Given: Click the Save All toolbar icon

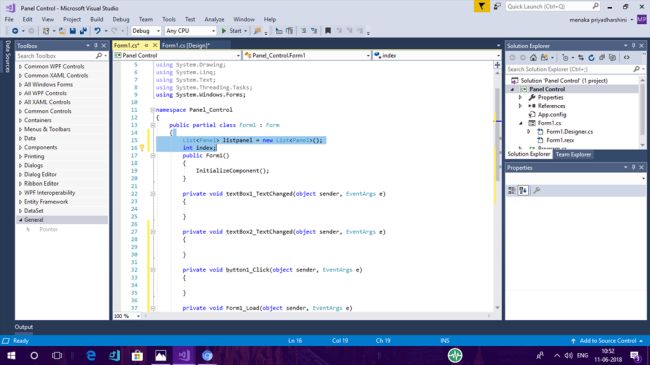Looking at the screenshot, I should point(83,31).
